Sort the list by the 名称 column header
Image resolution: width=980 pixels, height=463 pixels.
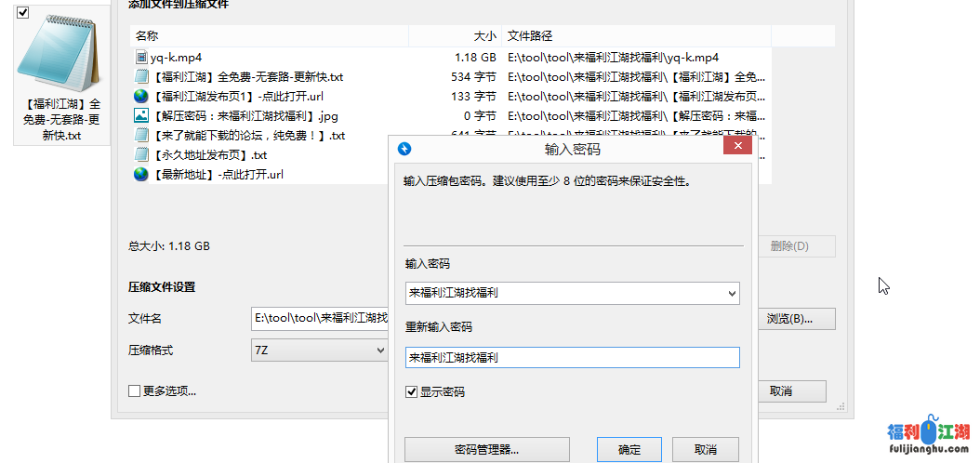270,36
